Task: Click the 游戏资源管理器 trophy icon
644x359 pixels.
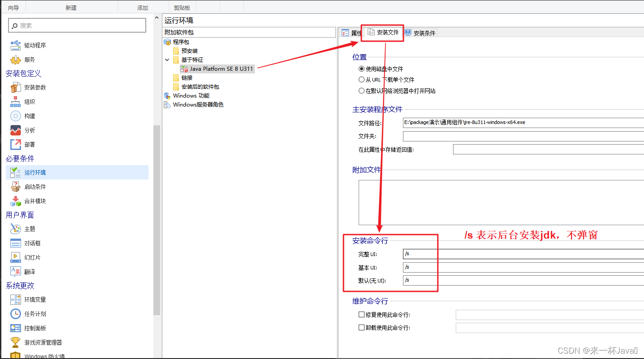Action: (x=16, y=342)
